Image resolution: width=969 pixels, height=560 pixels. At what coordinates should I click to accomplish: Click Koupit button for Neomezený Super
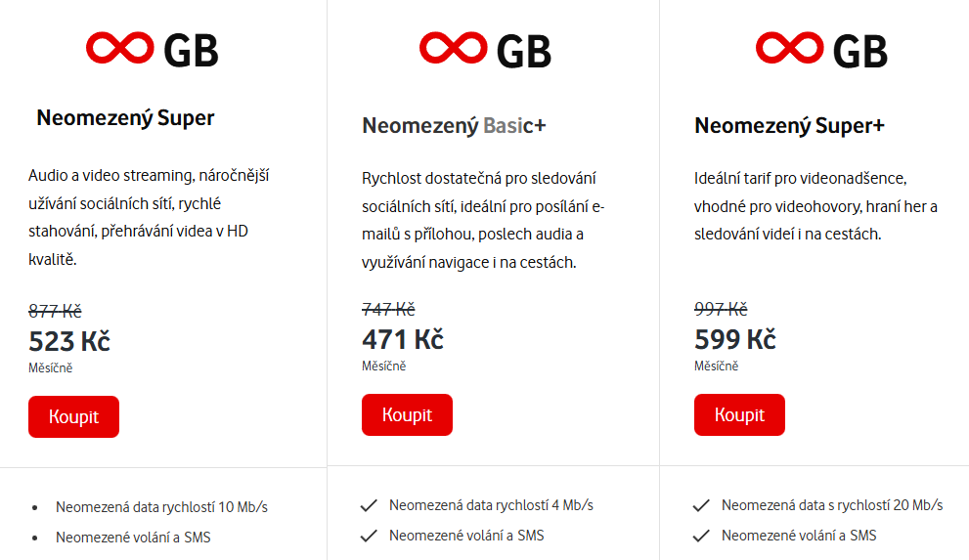[73, 416]
